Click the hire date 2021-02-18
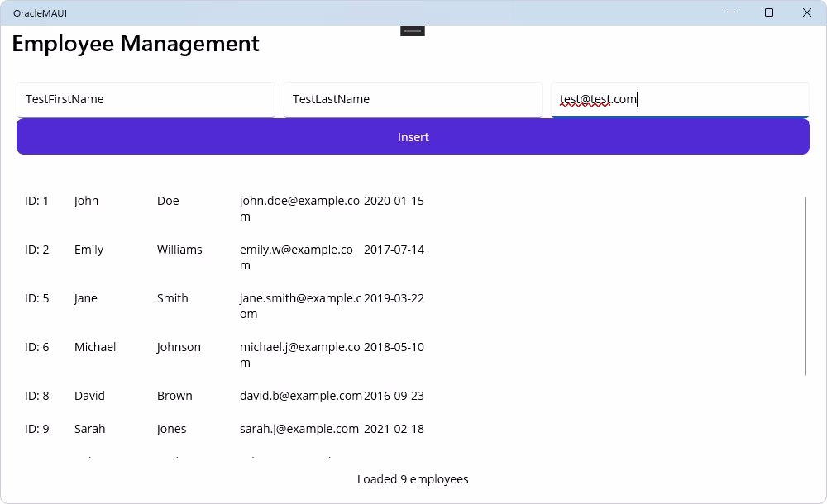Image resolution: width=827 pixels, height=504 pixels. pyautogui.click(x=394, y=429)
